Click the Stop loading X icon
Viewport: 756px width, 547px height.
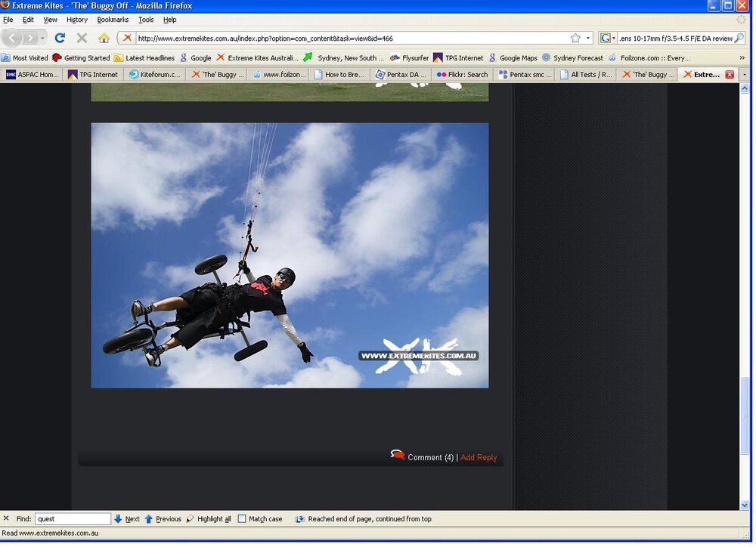click(x=82, y=38)
